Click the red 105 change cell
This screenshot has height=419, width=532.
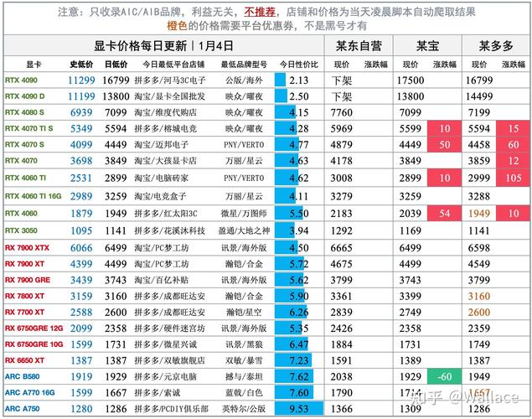click(513, 178)
